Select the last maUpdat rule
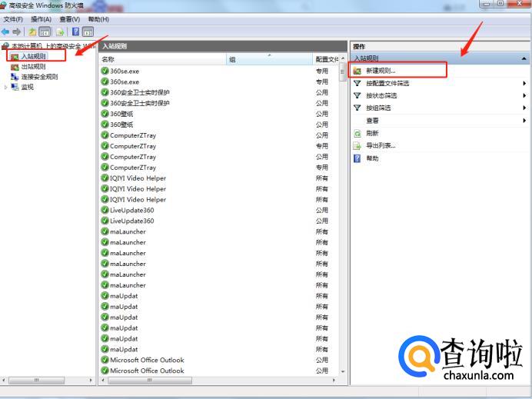Viewport: 532px width, 399px height. coord(220,350)
